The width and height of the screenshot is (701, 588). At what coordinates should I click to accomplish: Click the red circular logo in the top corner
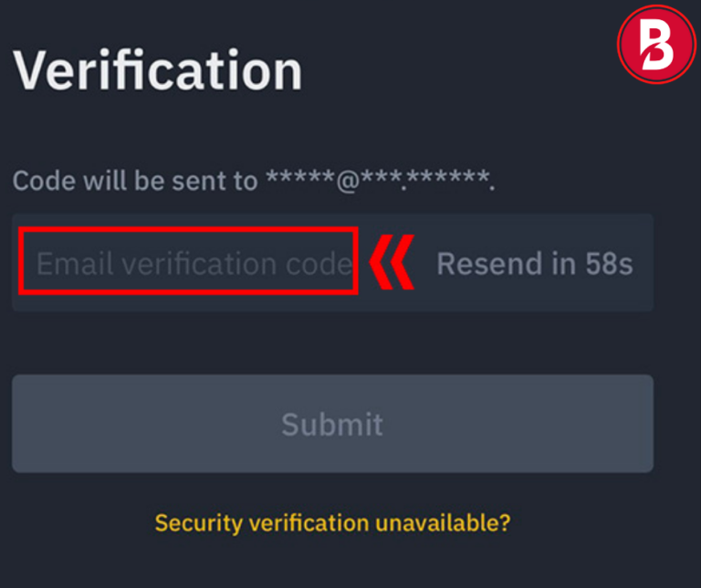tap(656, 44)
